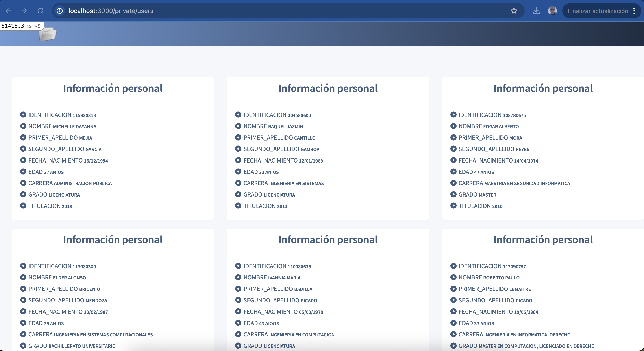Go back with the browser back arrow

click(x=8, y=11)
